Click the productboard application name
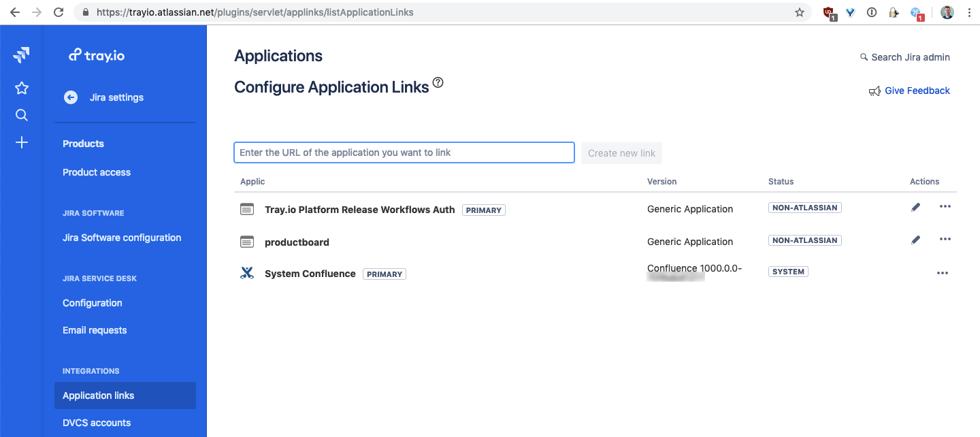 [297, 242]
